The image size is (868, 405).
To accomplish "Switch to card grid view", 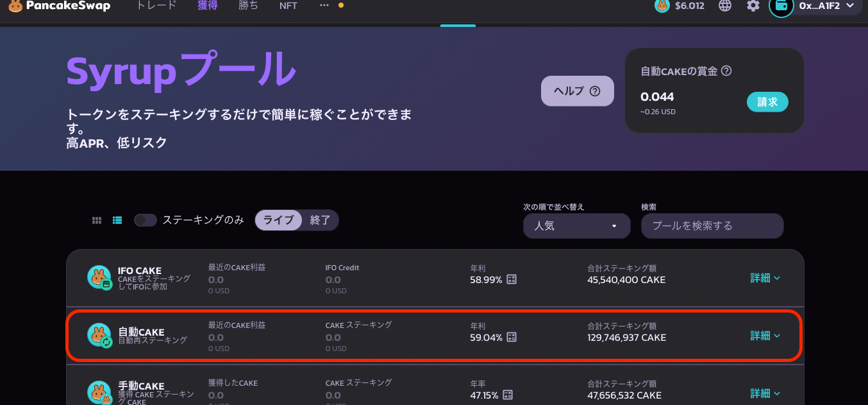I will click(x=97, y=220).
